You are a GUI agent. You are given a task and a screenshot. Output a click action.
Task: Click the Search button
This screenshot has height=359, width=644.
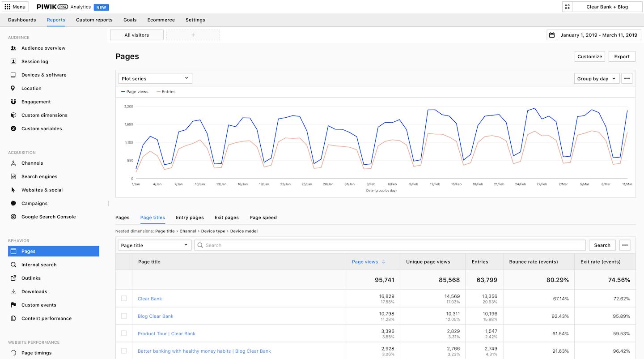point(602,245)
